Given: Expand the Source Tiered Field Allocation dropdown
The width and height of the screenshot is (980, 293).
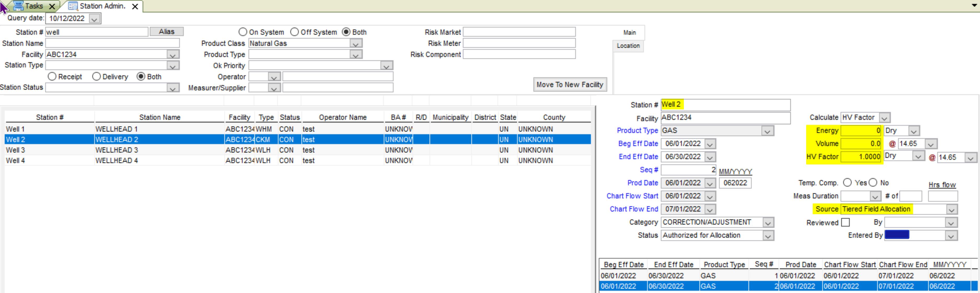Looking at the screenshot, I should 952,209.
